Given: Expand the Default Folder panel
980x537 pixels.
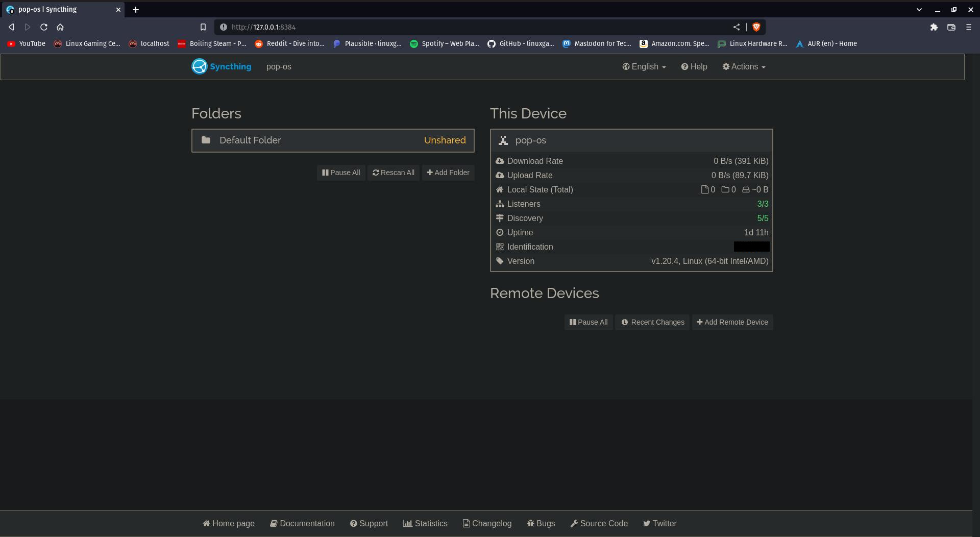Looking at the screenshot, I should pos(333,140).
